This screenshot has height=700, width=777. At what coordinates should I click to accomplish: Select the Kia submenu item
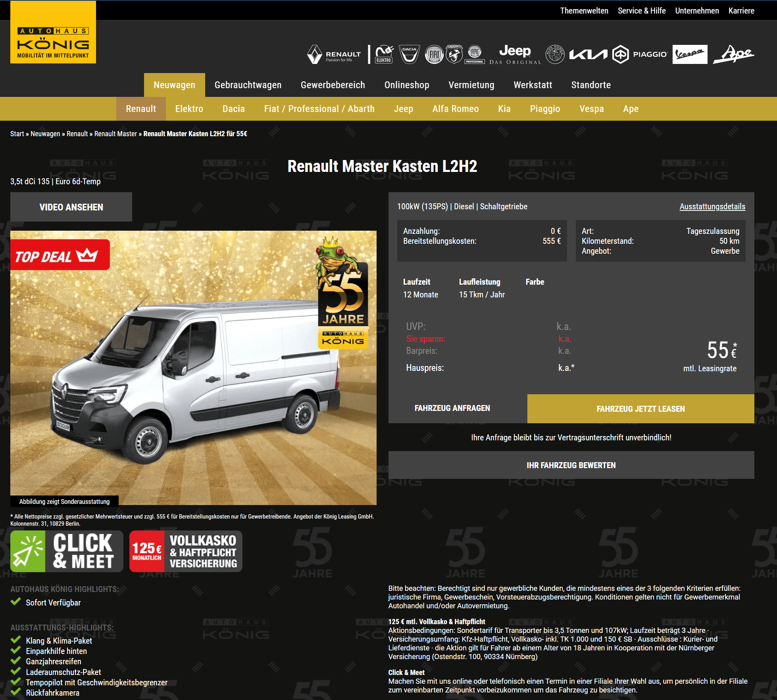click(504, 109)
